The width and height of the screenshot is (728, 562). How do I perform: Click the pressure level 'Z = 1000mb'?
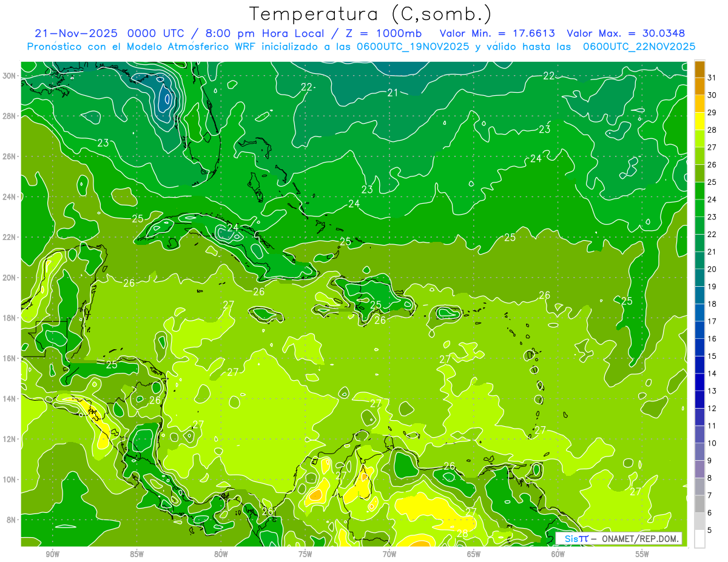pyautogui.click(x=383, y=33)
